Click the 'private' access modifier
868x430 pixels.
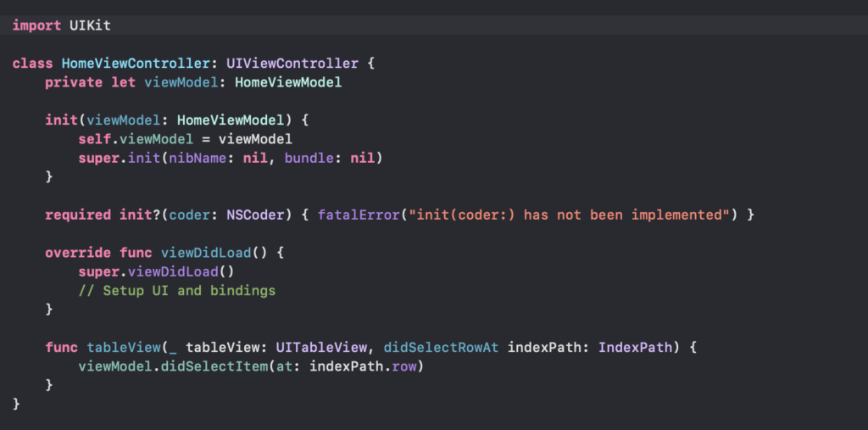pos(74,82)
